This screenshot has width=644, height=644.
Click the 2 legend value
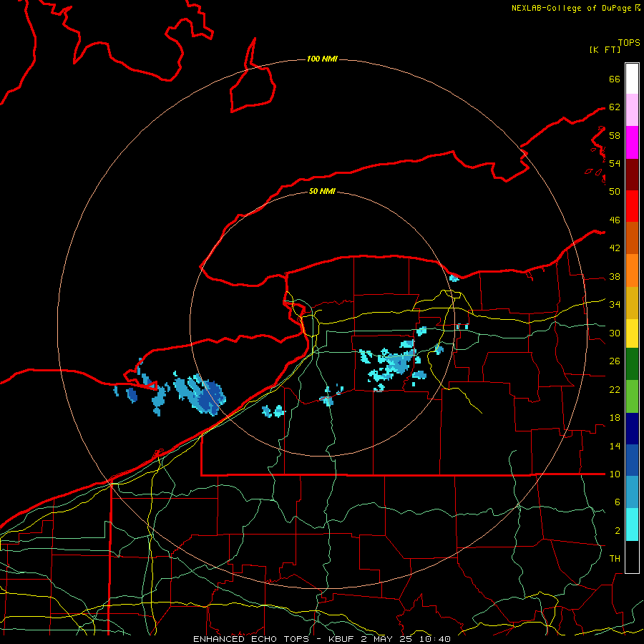pos(618,531)
